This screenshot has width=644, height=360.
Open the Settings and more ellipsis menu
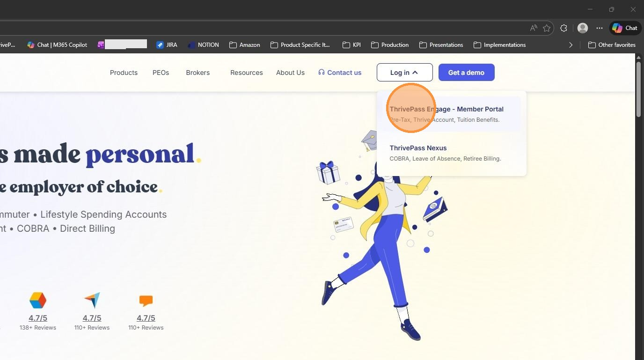[600, 28]
